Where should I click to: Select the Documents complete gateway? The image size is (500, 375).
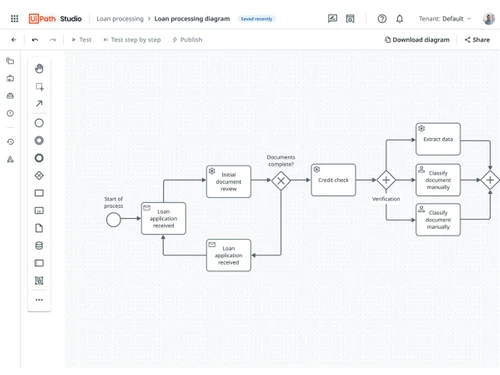(x=281, y=181)
